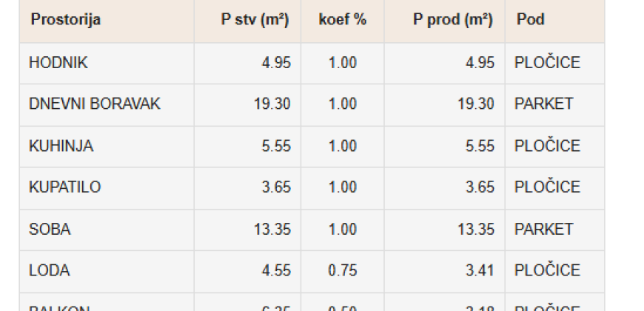Select the 3.41 value in LODA row
Image resolution: width=644 pixels, height=311 pixels.
point(480,271)
